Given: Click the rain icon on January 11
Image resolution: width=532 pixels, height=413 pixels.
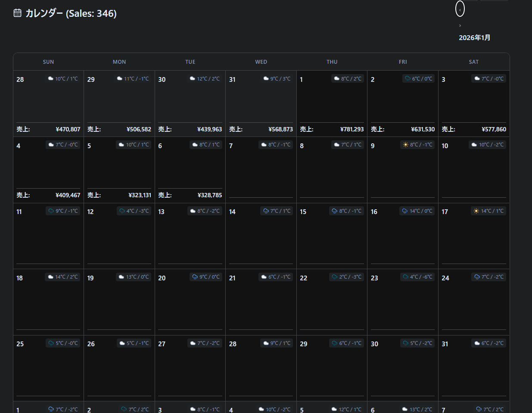Looking at the screenshot, I should tap(51, 211).
